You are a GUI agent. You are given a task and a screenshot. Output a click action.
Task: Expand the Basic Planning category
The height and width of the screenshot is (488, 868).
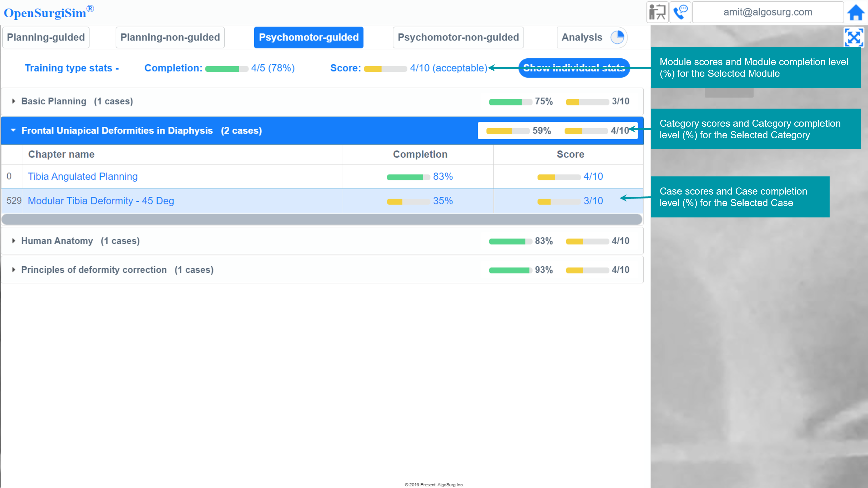(13, 101)
